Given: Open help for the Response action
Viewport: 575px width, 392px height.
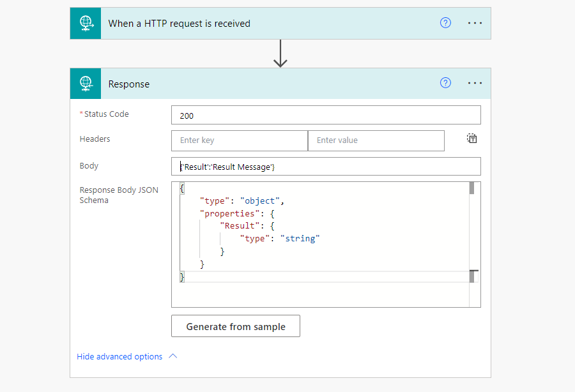Looking at the screenshot, I should [x=445, y=83].
